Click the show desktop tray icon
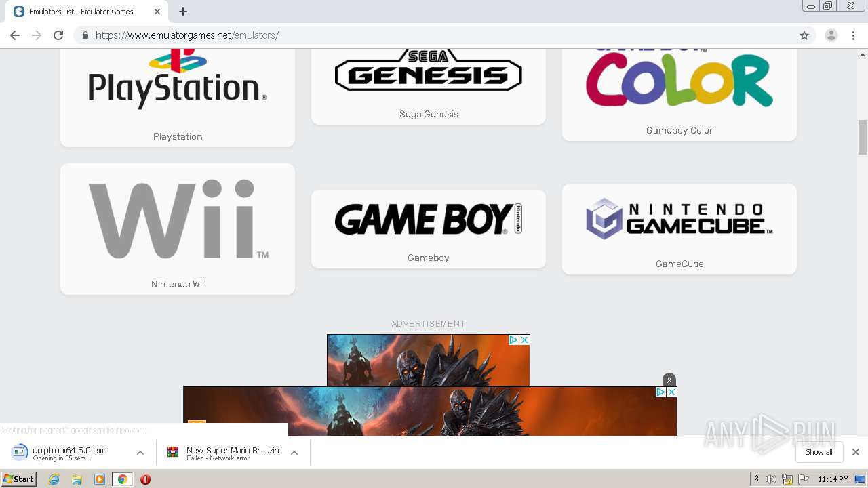The height and width of the screenshot is (488, 868). pos(861,479)
